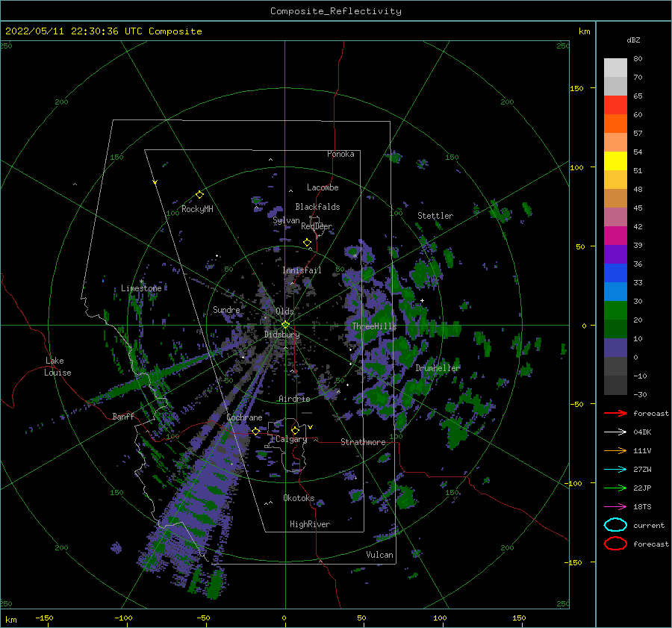Click the green 22JP arrow icon
The image size is (672, 628).
point(615,488)
